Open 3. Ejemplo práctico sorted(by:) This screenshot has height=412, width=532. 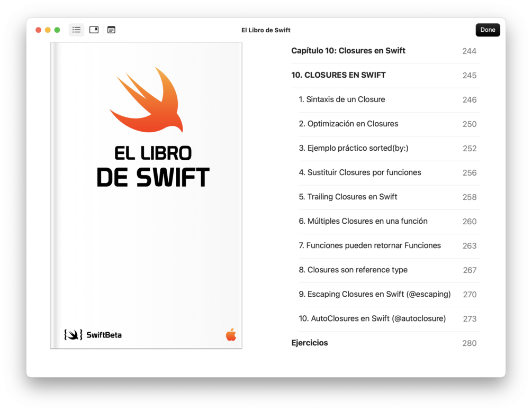pyautogui.click(x=389, y=149)
